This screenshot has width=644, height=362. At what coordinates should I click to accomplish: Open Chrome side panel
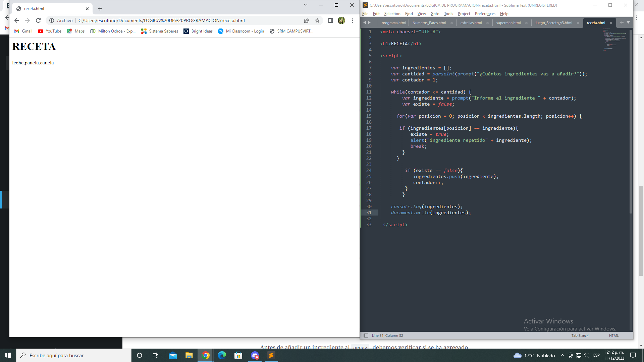330,20
